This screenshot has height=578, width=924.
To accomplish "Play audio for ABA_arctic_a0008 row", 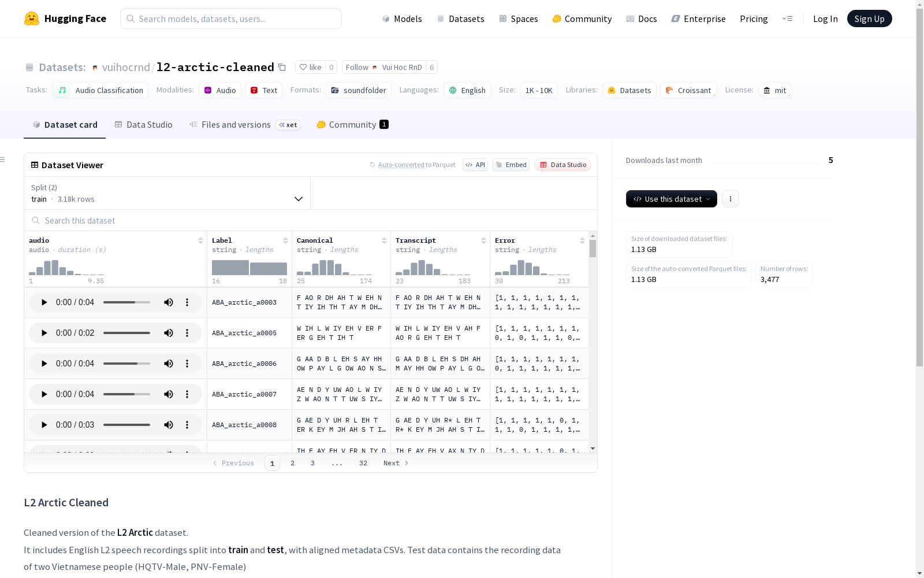I will click(44, 425).
